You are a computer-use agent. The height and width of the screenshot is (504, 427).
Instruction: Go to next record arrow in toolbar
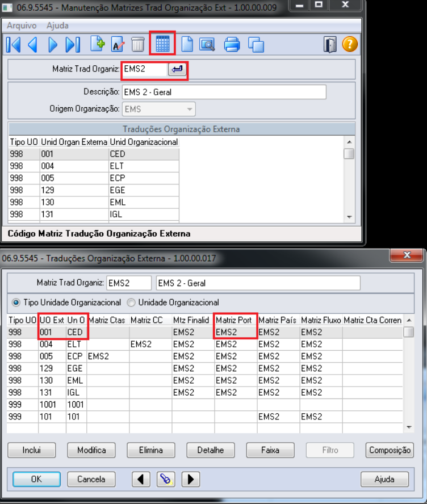53,44
